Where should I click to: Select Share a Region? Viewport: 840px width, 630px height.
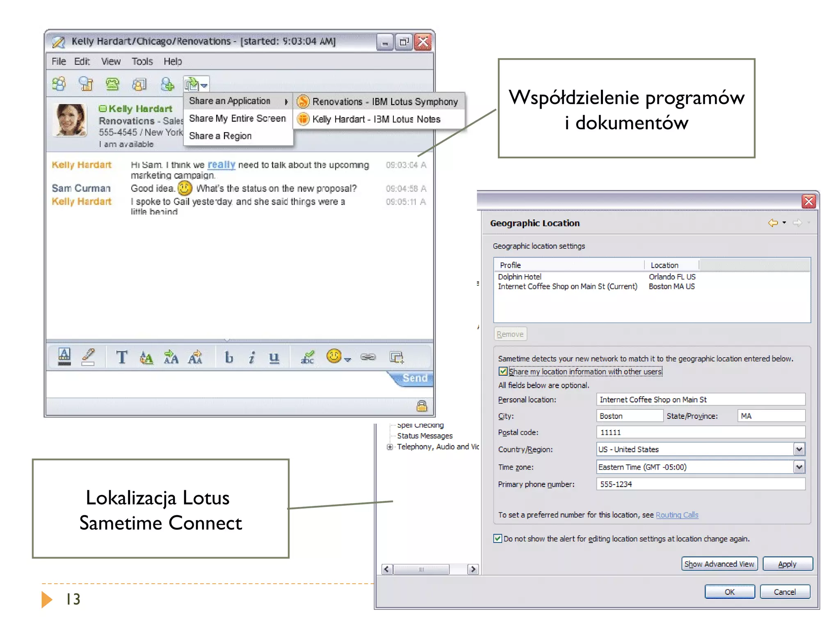pos(238,136)
